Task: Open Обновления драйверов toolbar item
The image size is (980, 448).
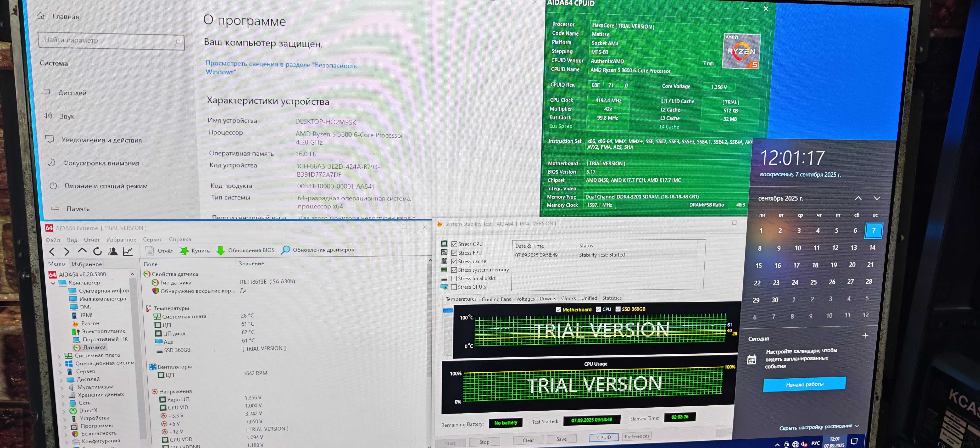Action: pyautogui.click(x=317, y=250)
